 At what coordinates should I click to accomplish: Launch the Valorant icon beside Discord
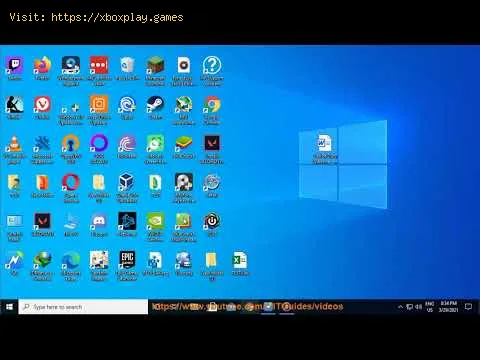[x=42, y=222]
